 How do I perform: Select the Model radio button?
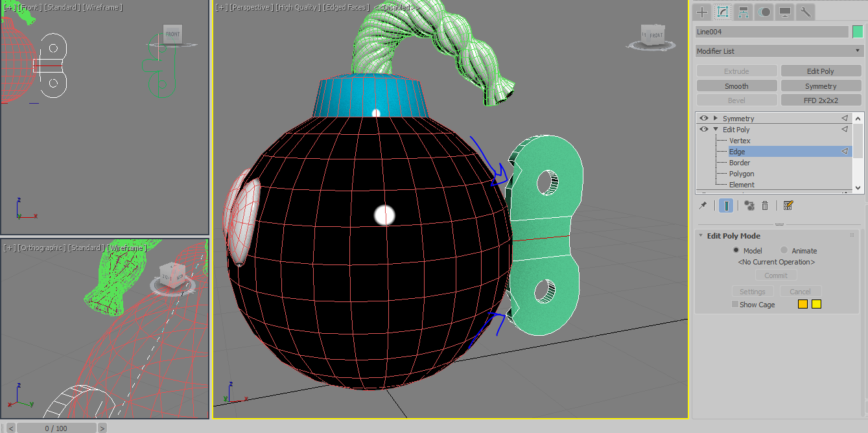point(736,250)
